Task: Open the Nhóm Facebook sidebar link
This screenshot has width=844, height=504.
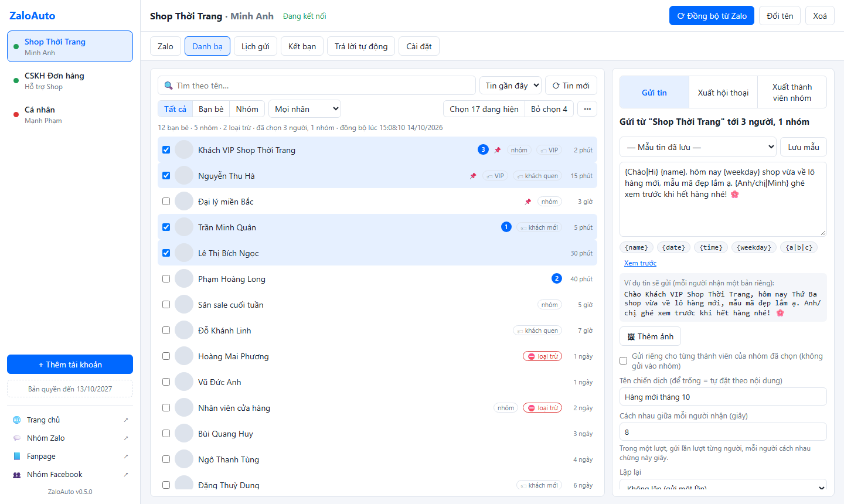Action: pyautogui.click(x=70, y=474)
